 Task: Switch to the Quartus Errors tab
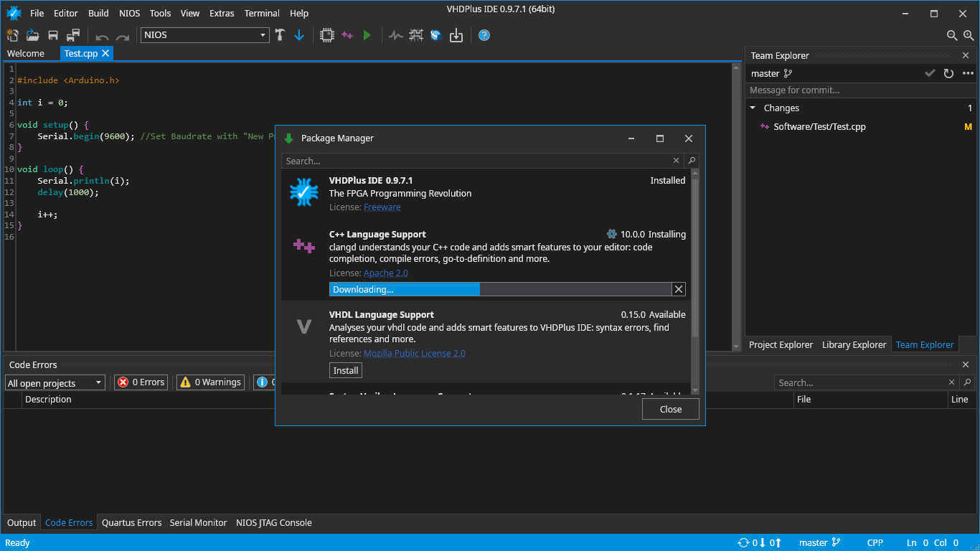131,522
